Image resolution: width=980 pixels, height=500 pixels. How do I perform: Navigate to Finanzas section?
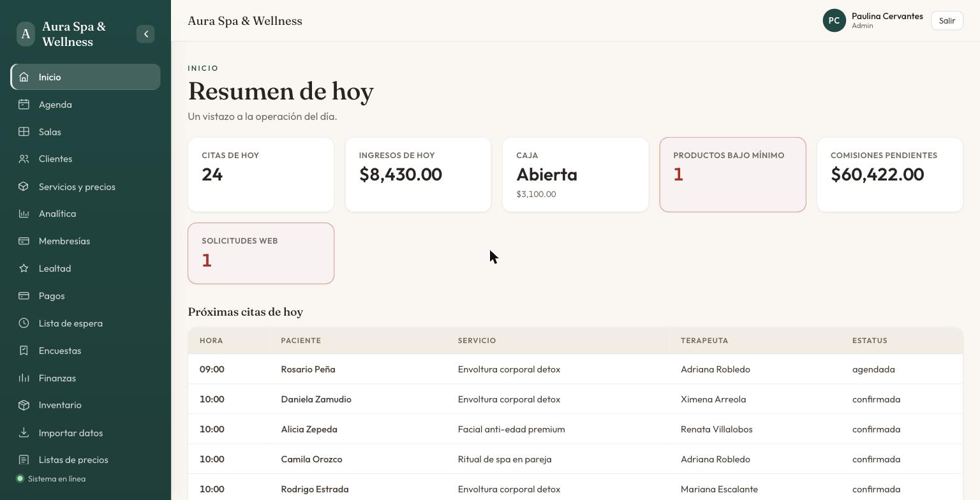coord(85,378)
